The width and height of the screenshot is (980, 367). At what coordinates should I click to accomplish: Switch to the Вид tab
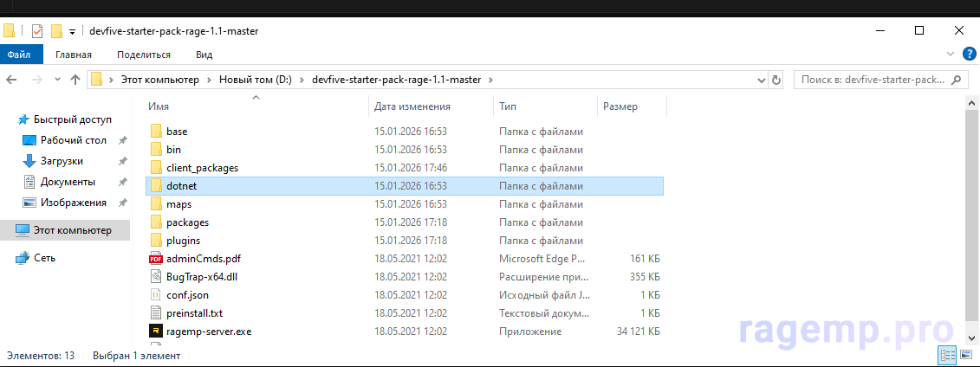(204, 55)
